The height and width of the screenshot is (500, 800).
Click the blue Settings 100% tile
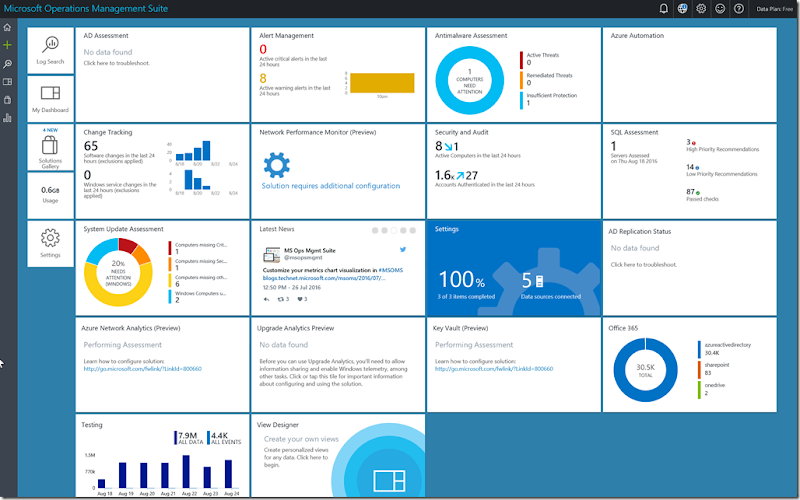point(514,268)
